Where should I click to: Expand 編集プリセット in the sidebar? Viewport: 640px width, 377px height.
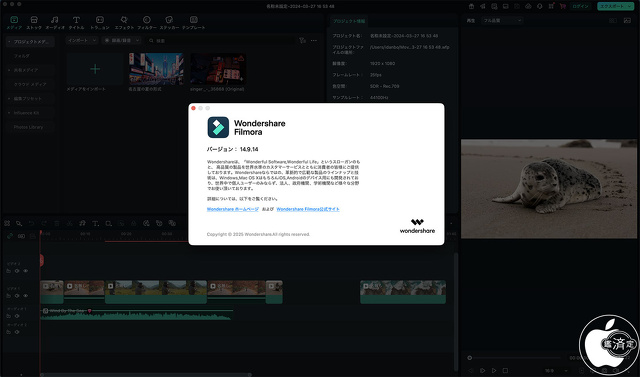pos(9,99)
